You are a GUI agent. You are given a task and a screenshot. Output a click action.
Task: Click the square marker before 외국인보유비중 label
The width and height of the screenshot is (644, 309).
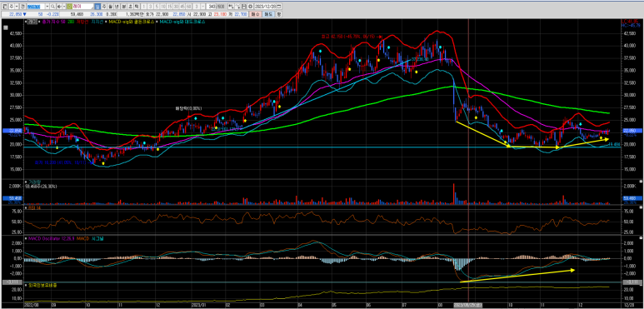[x=26, y=284]
